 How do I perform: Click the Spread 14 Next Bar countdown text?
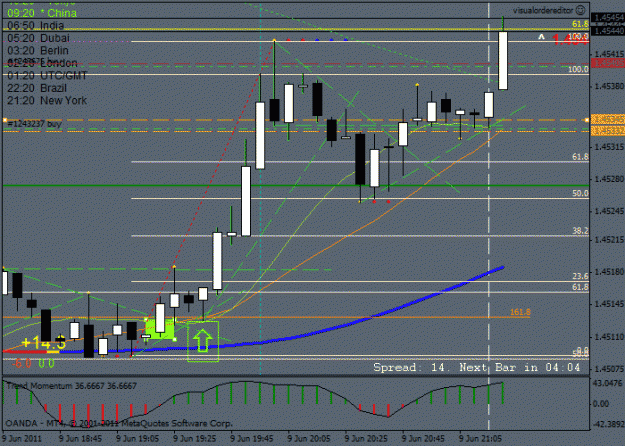click(477, 367)
